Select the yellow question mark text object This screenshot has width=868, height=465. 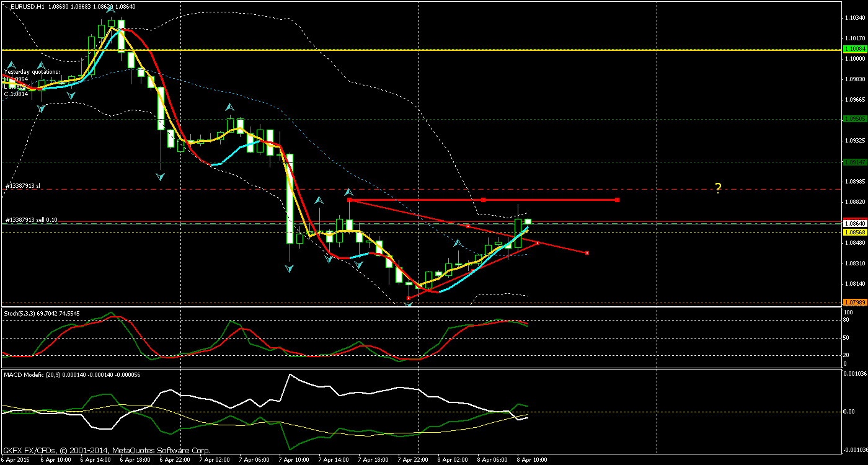click(717, 188)
